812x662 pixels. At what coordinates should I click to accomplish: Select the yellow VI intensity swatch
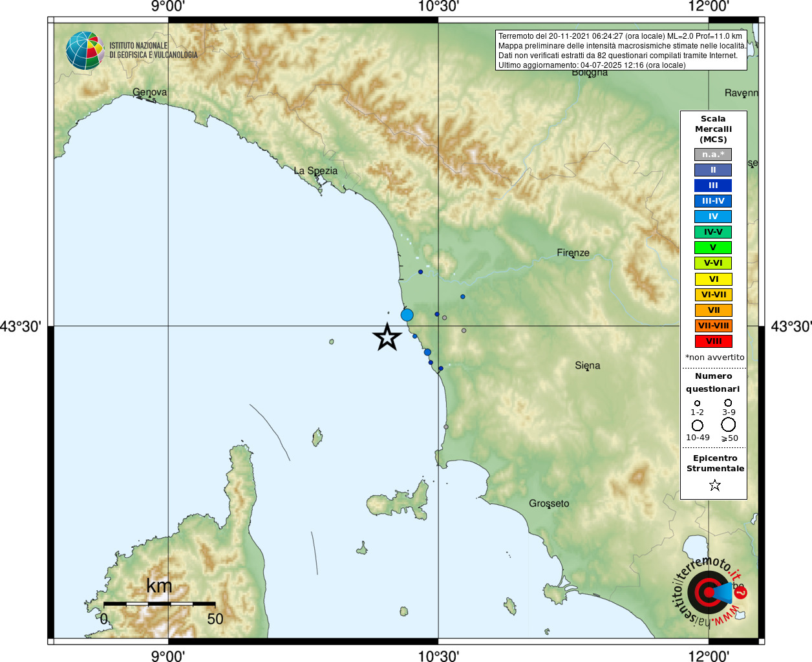[713, 279]
